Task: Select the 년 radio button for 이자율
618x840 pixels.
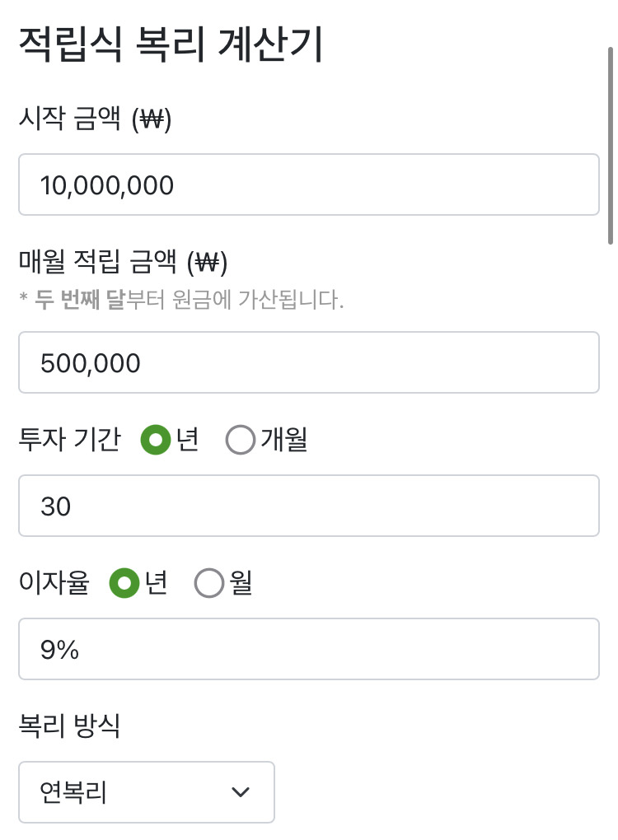Action: 124,584
